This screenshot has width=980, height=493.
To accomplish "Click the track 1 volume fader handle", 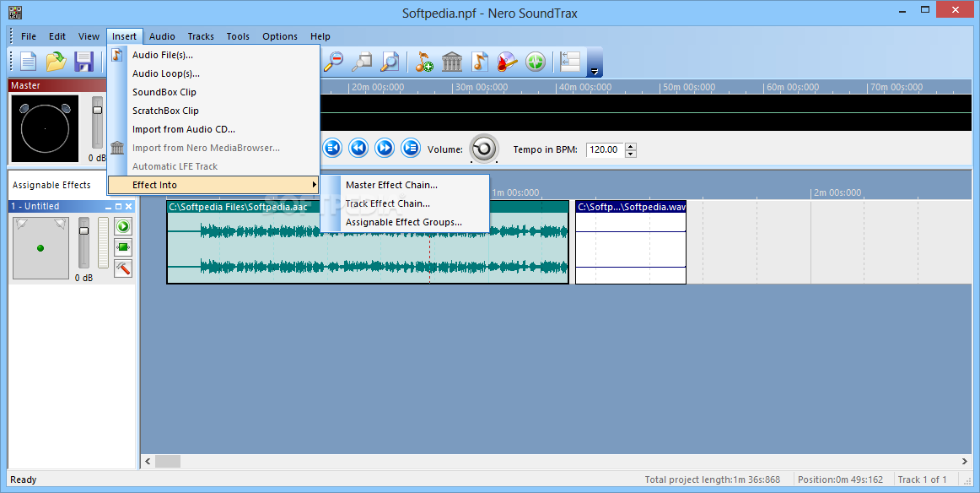I will coord(83,230).
